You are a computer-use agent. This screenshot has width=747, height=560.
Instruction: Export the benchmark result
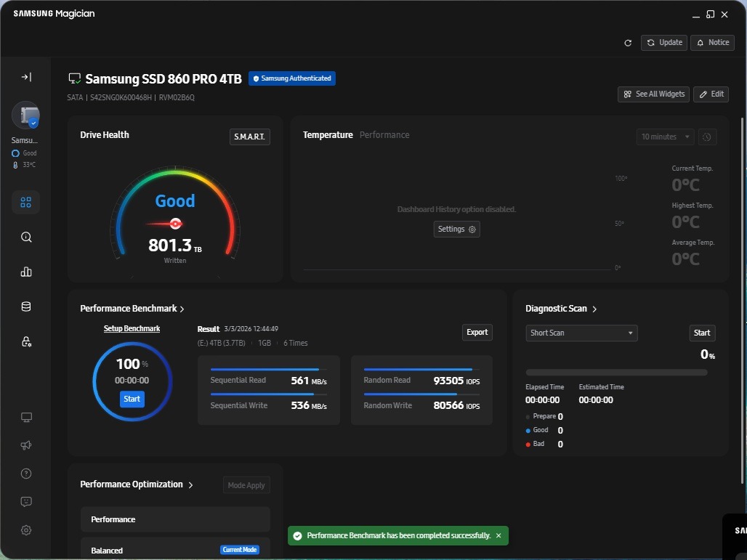[x=477, y=333]
